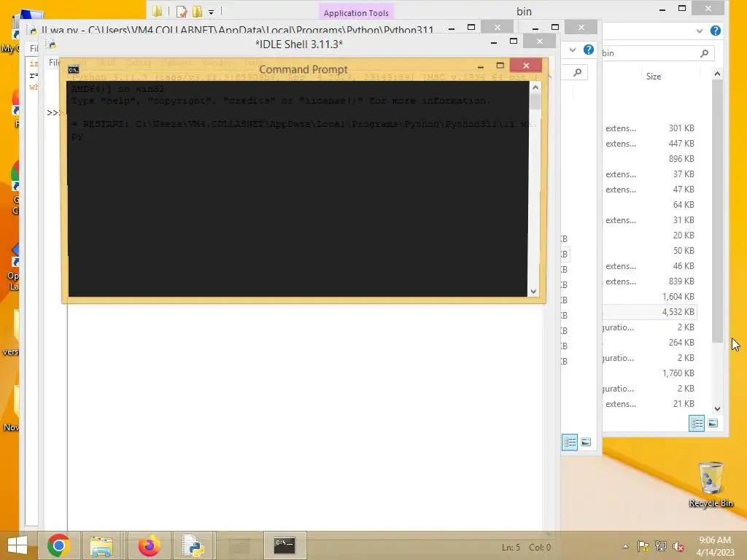
Task: Open Recycle Bin on desktop
Action: pos(711,484)
